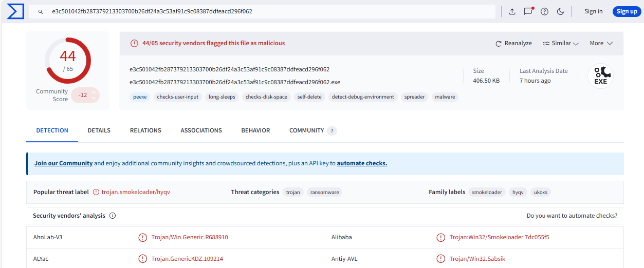Select the checks-disk-space tag
The height and width of the screenshot is (268, 644).
coord(266,97)
